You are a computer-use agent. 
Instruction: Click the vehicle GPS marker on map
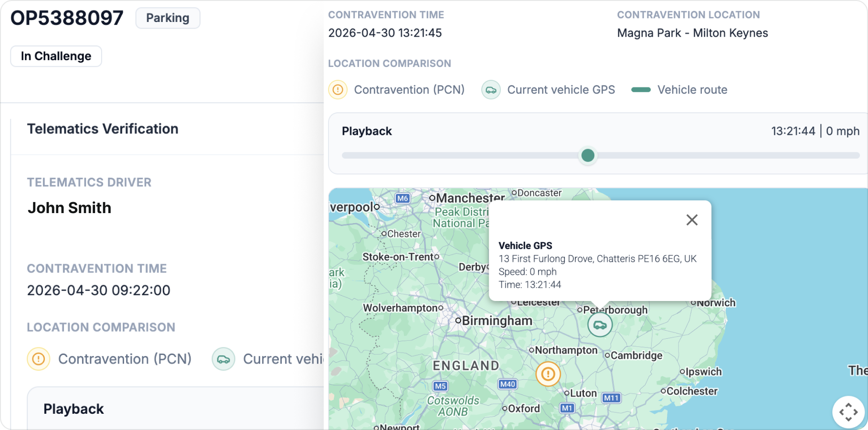click(x=600, y=325)
